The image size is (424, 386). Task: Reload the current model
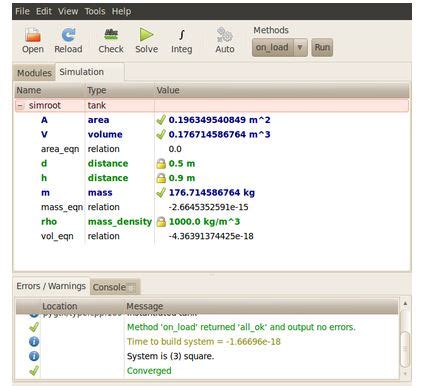tap(68, 40)
